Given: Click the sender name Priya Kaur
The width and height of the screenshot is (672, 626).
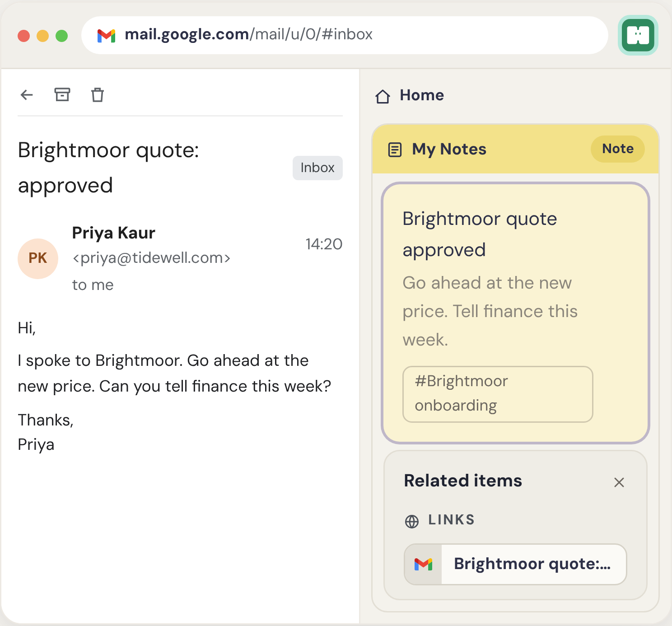Looking at the screenshot, I should [x=114, y=233].
